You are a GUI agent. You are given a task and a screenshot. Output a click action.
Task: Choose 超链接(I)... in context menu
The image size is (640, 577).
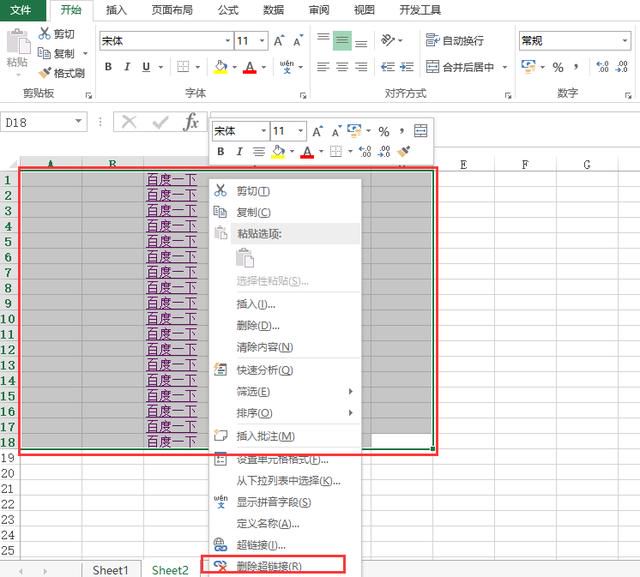click(x=285, y=545)
